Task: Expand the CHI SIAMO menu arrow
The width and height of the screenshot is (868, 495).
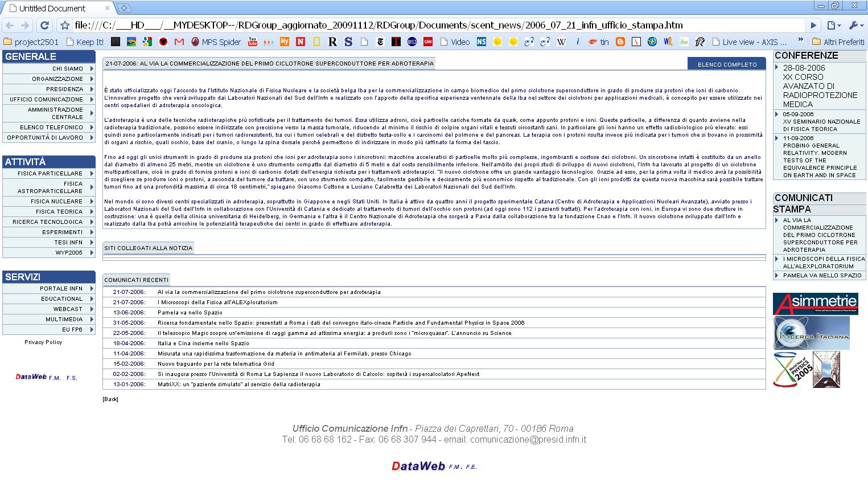Action: tap(92, 68)
